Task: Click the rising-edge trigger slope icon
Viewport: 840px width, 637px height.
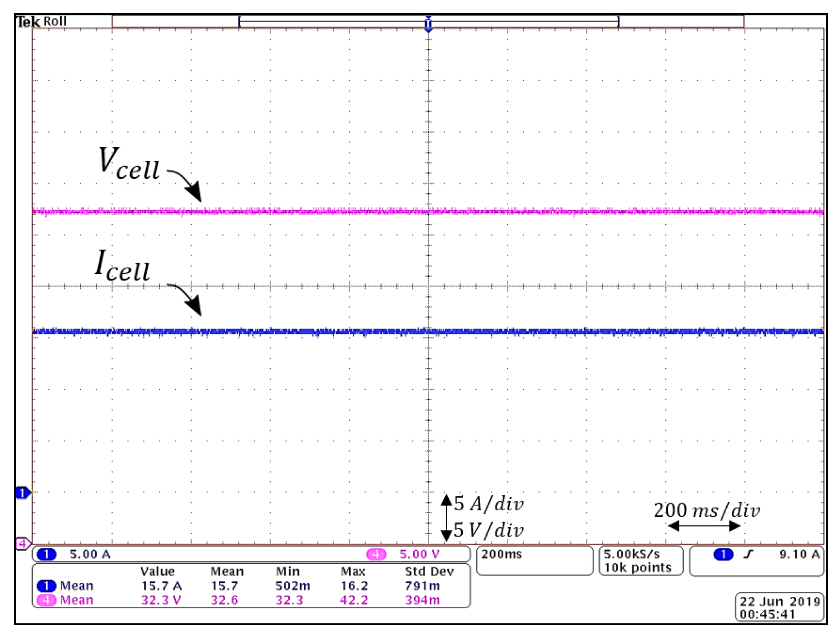Action: click(x=749, y=554)
